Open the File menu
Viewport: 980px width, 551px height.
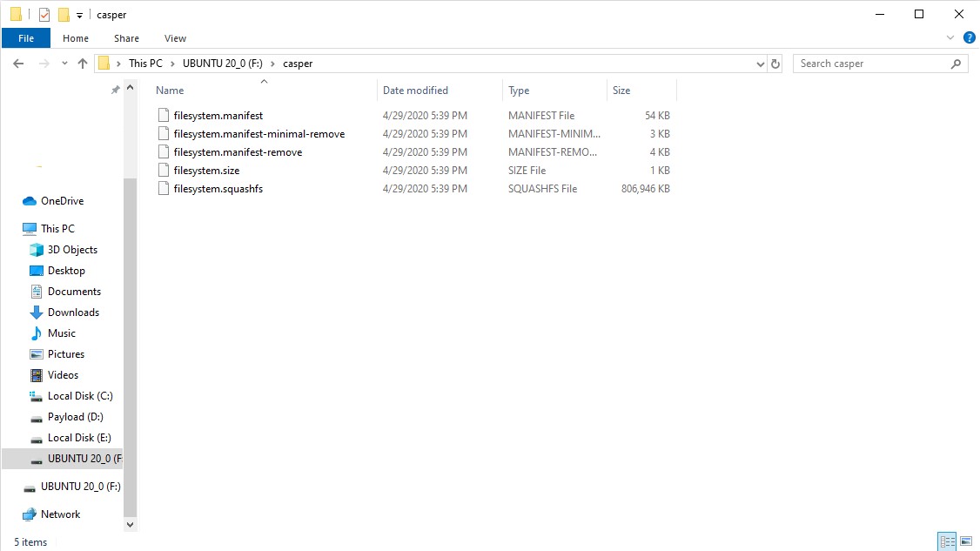coord(26,38)
